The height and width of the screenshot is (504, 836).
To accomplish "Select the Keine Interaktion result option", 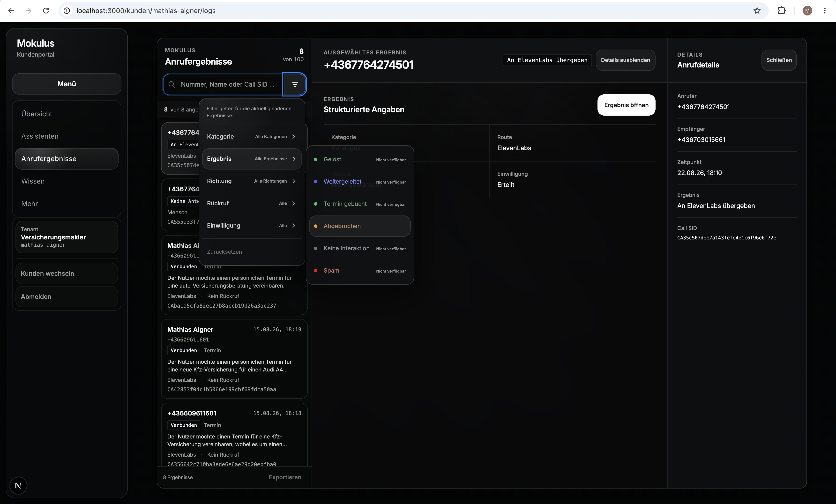I will click(360, 248).
